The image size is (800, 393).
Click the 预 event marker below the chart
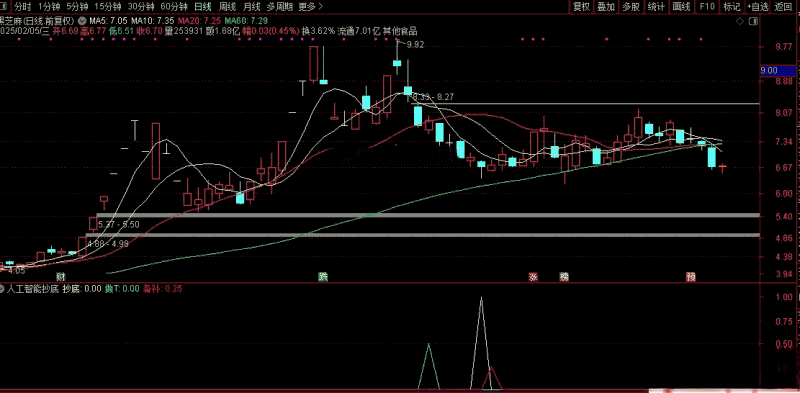point(691,277)
